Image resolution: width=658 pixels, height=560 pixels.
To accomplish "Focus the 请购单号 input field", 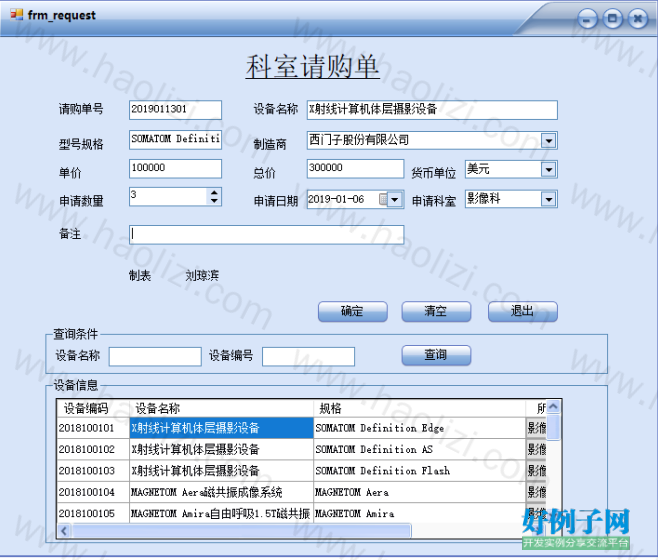I will pos(175,110).
